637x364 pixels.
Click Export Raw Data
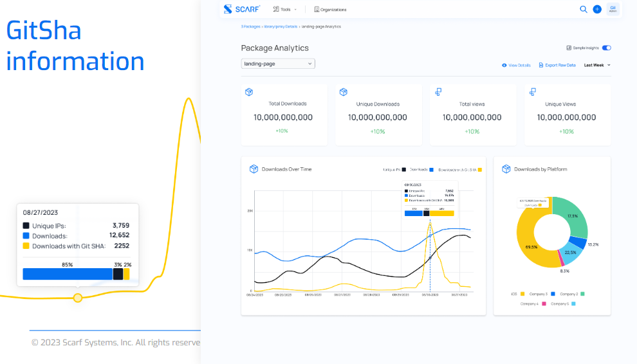tap(557, 65)
